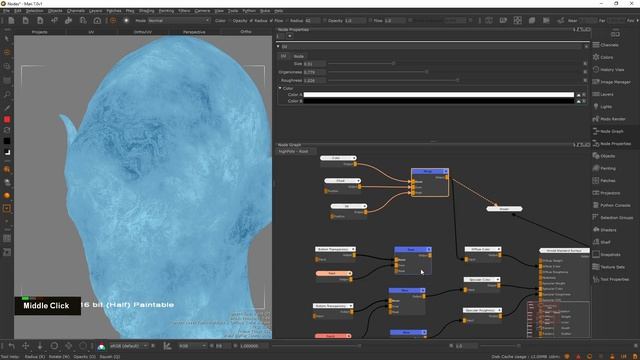Screen dimensions: 640x360
Task: Open the Node Properties palette
Action: (612, 144)
